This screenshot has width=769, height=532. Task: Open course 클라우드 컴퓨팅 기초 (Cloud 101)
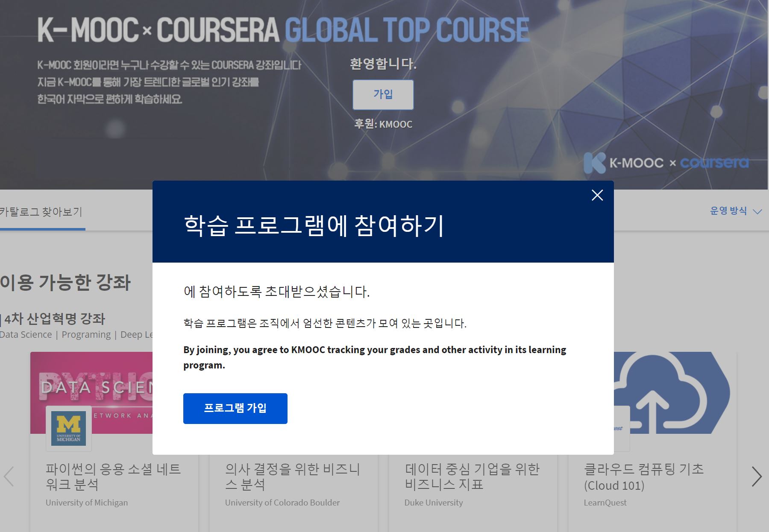pos(644,476)
